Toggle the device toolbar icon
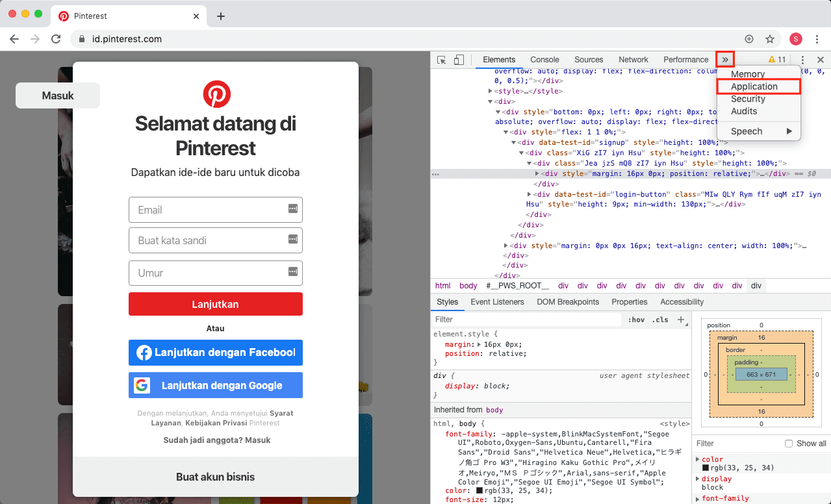 pyautogui.click(x=459, y=60)
